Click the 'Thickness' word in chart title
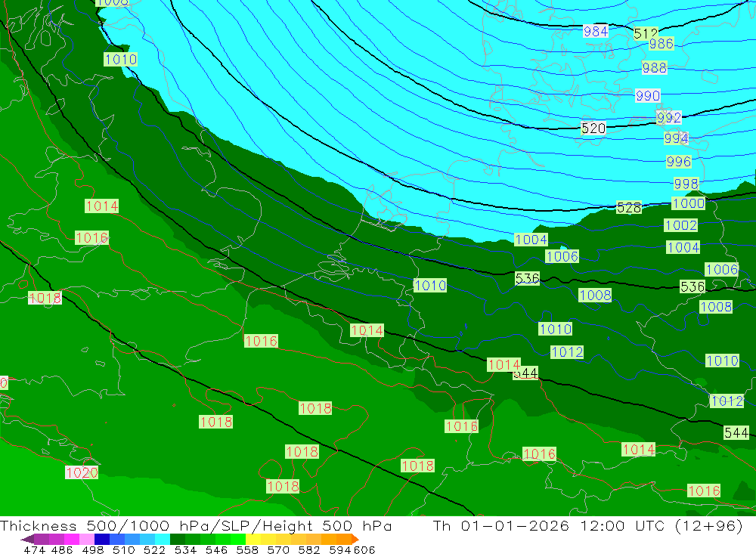 point(39,525)
